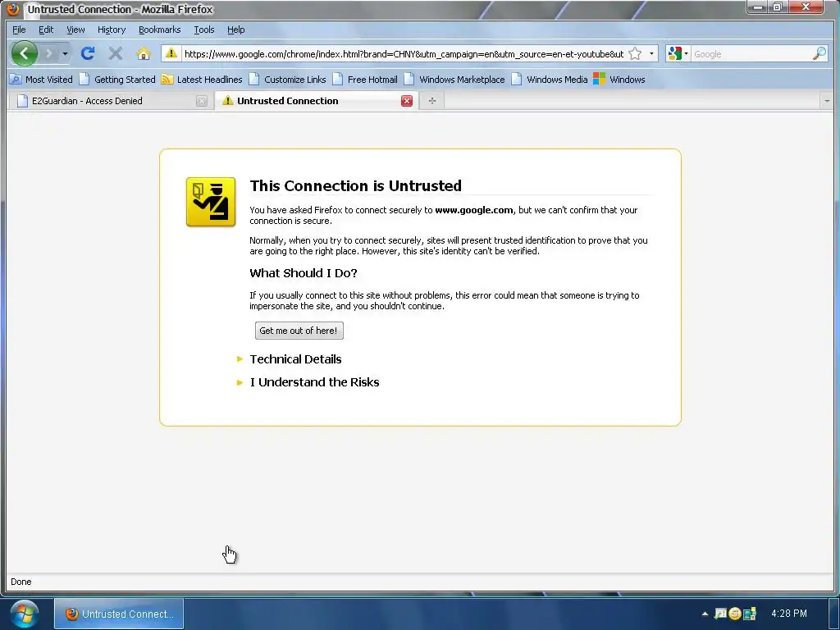Click the yellow security officer warning icon
The width and height of the screenshot is (840, 630).
[211, 202]
